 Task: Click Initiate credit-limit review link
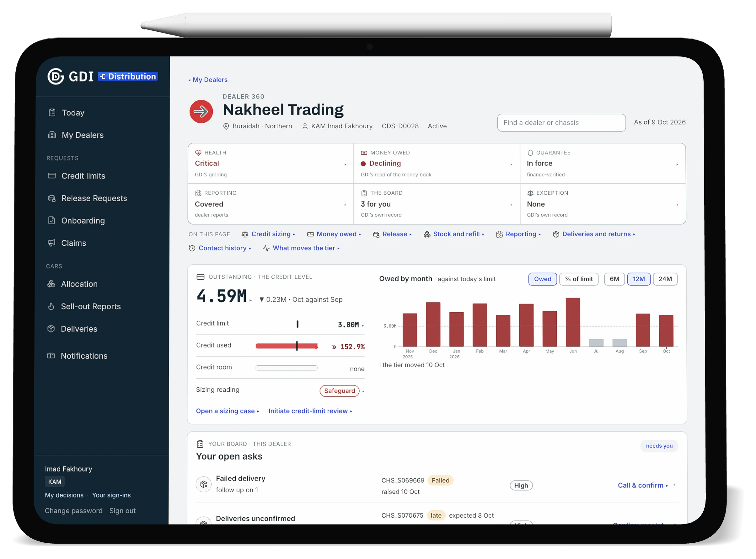click(310, 411)
